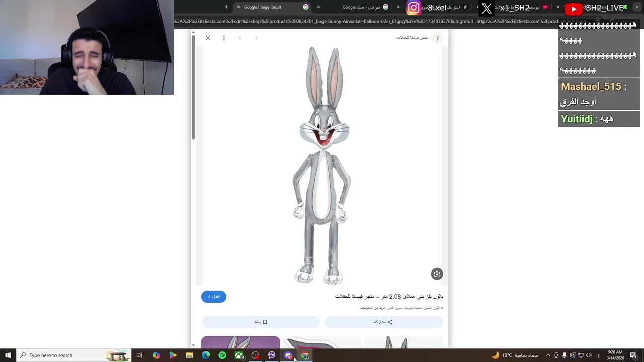Click the scroll-down arrow of the image panel
Screen dimensions: 644x362
(193, 345)
